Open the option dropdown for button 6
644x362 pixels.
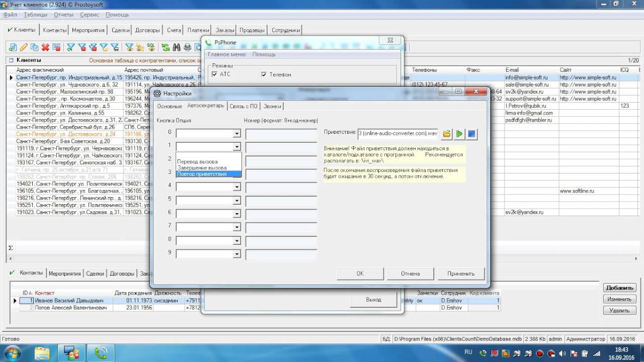click(x=237, y=214)
